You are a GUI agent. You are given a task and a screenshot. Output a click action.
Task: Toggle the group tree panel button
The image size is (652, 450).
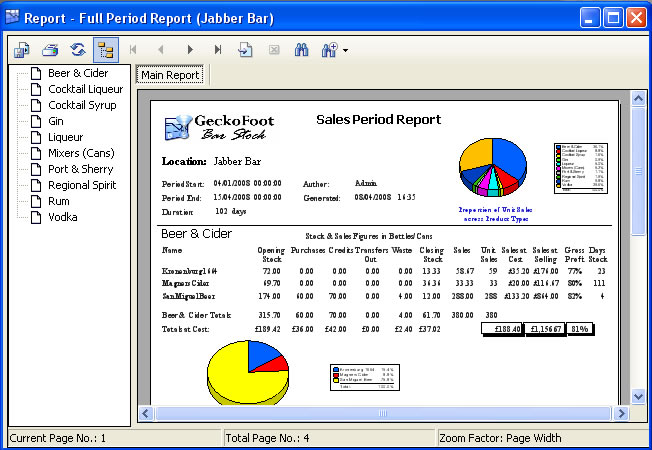tap(104, 49)
